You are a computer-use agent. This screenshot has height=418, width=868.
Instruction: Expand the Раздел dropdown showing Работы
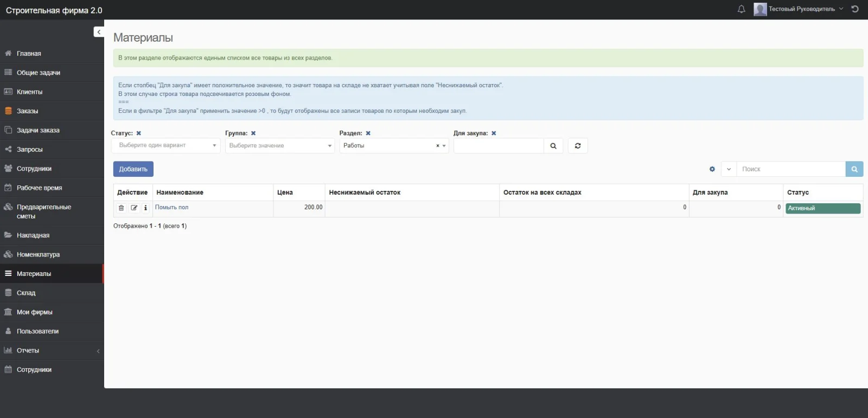point(444,146)
